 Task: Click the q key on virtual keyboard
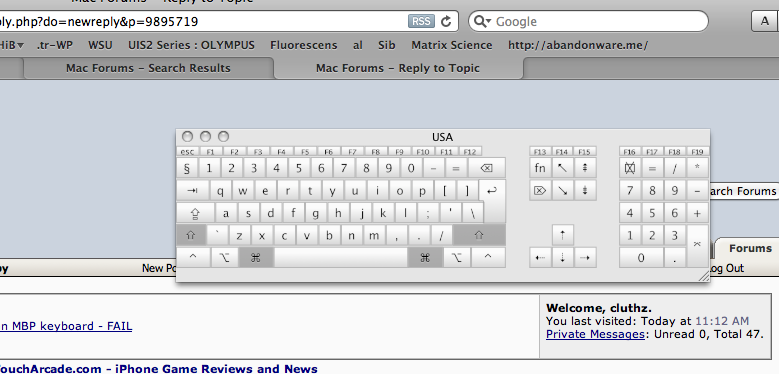221,191
